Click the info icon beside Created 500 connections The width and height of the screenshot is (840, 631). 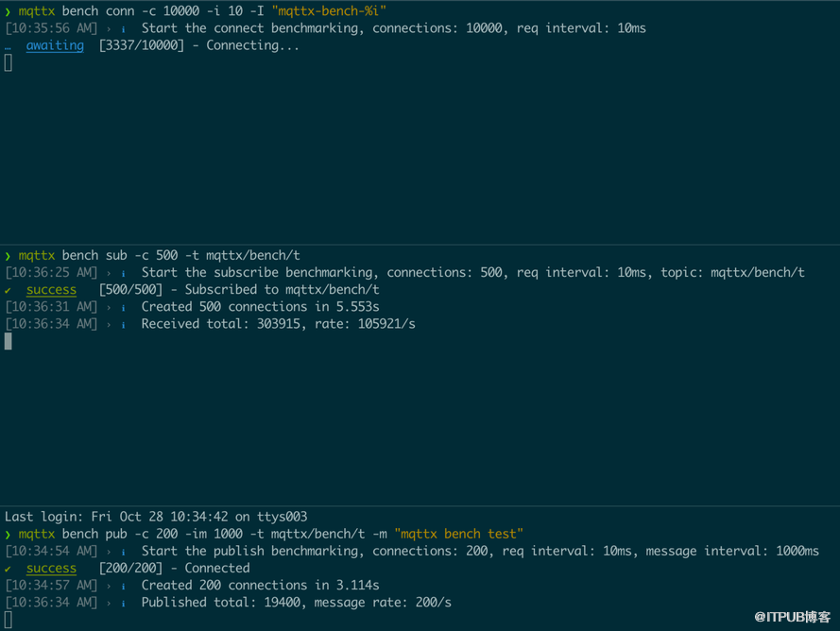point(123,307)
